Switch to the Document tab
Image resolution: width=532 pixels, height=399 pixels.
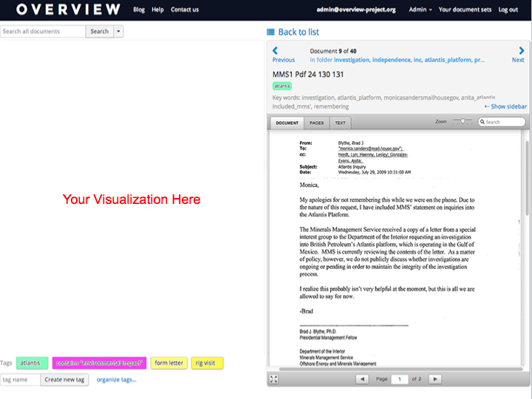(x=287, y=123)
